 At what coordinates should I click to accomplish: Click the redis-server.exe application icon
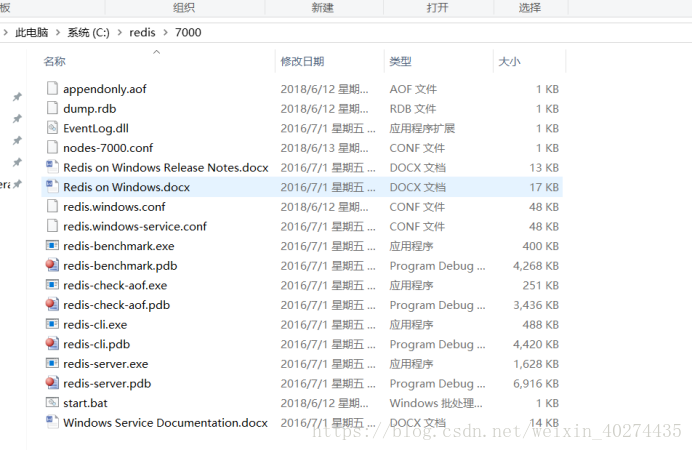click(x=52, y=363)
